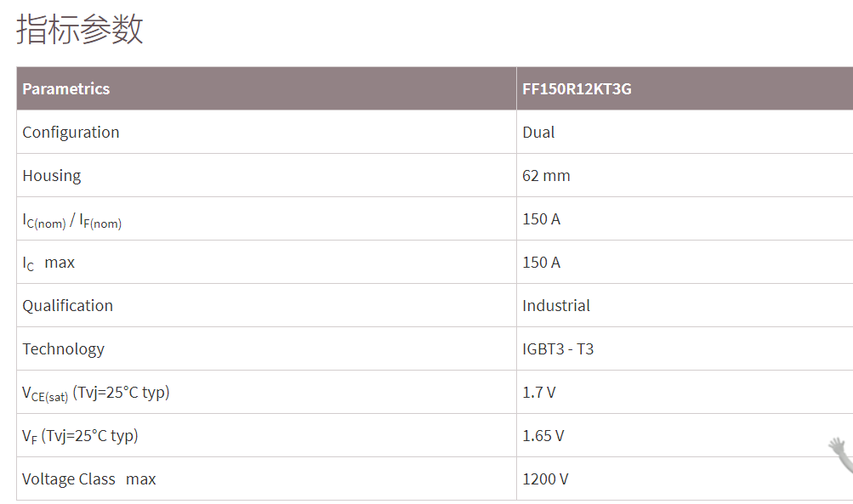Click the 62 mm housing value
Screen dimensions: 853x504
pyautogui.click(x=546, y=176)
